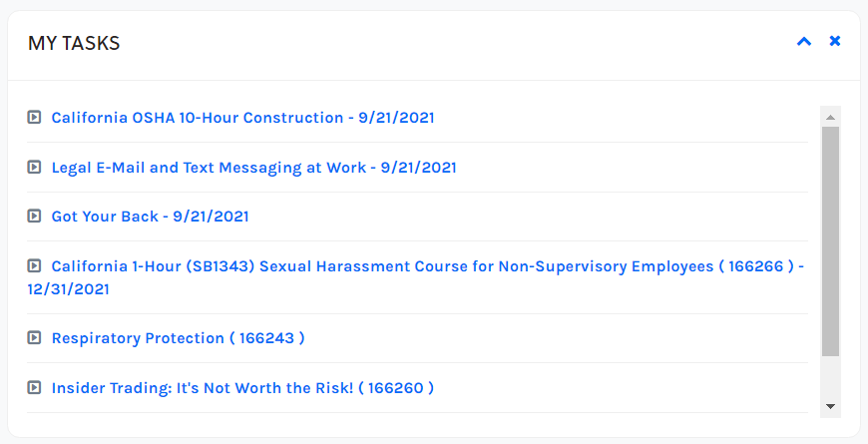Click play icon beside California OSHA 10-Hour Construction
This screenshot has height=444, width=868.
point(34,118)
